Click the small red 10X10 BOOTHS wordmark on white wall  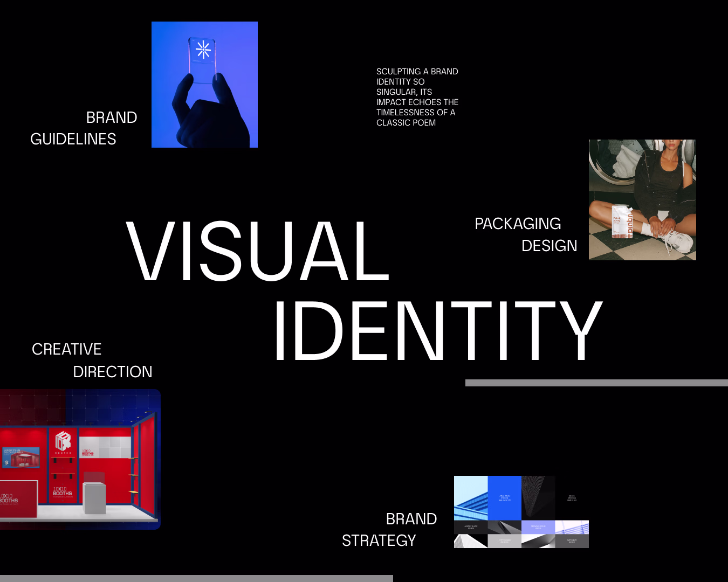tap(88, 453)
